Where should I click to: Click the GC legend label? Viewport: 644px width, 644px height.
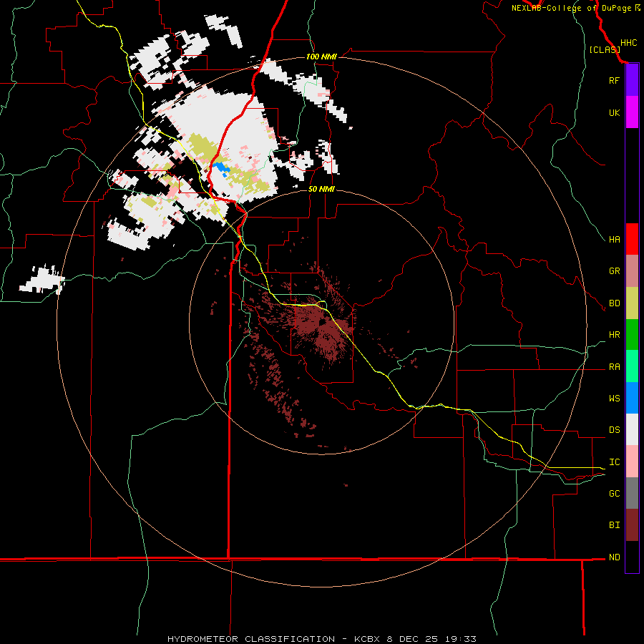(x=614, y=494)
